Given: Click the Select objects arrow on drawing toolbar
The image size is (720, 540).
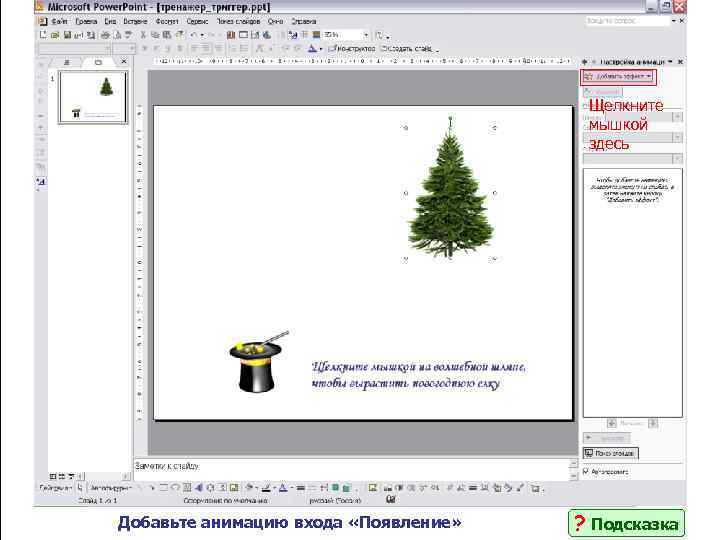Looking at the screenshot, I should (80, 488).
